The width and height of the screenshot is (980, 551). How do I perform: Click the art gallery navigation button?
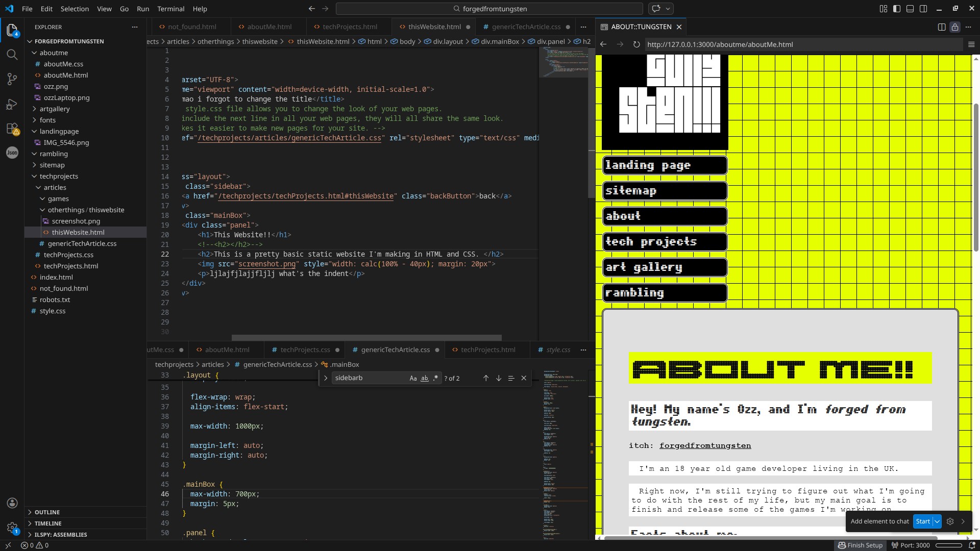coord(665,267)
